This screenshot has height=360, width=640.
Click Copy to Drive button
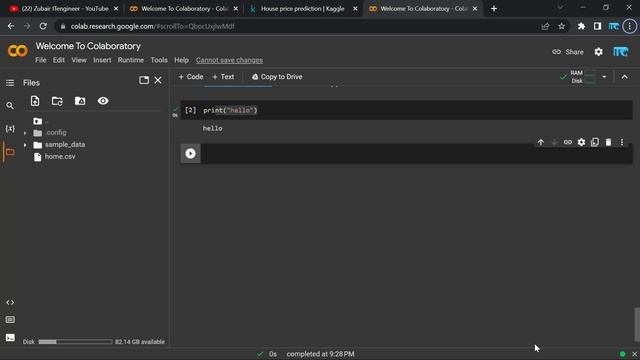(x=277, y=77)
